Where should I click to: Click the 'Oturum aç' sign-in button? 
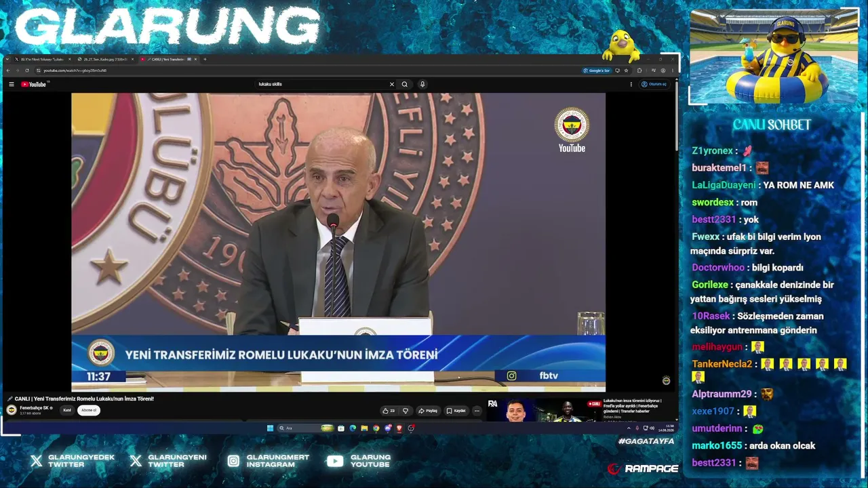click(x=654, y=84)
